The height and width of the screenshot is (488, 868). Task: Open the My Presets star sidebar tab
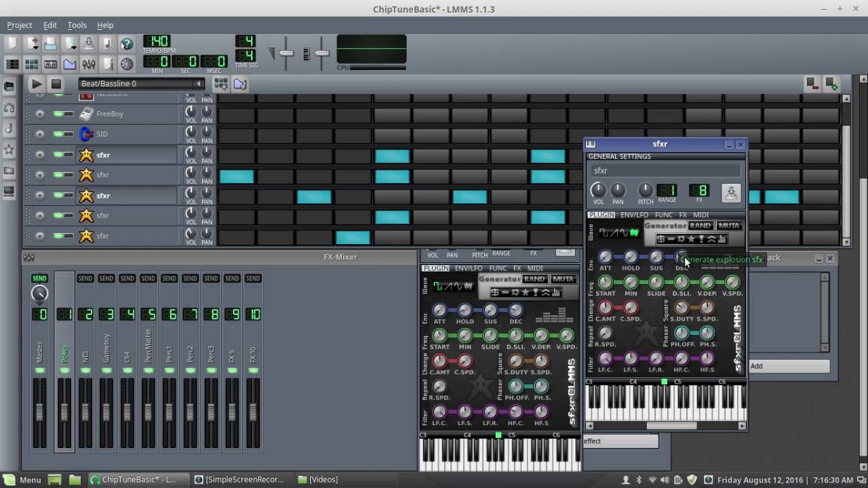click(9, 149)
